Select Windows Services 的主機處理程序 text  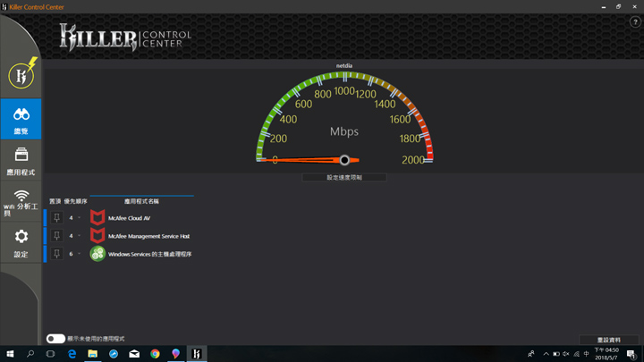[x=150, y=254]
